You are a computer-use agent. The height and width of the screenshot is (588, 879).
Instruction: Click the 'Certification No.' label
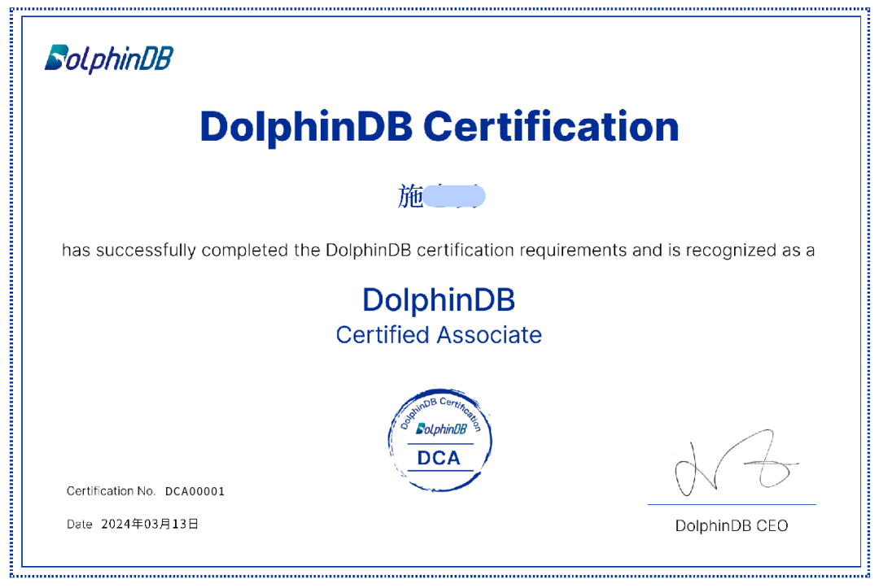coord(111,491)
